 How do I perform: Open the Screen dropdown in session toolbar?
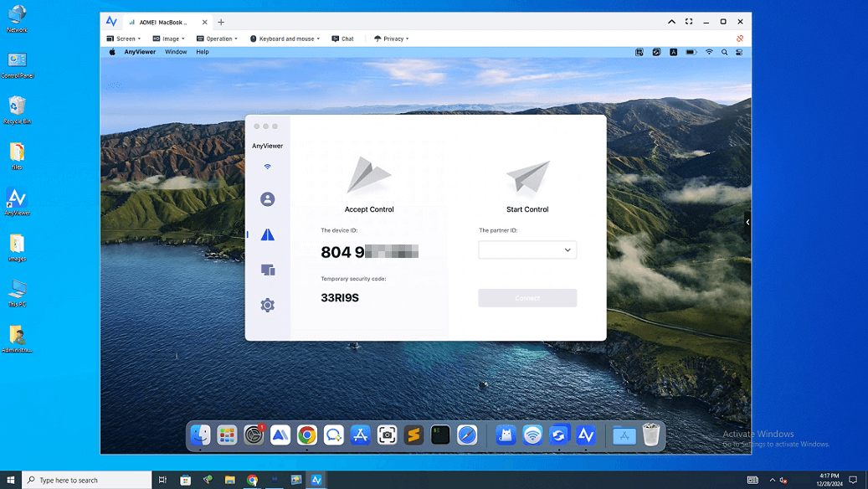[x=126, y=39]
